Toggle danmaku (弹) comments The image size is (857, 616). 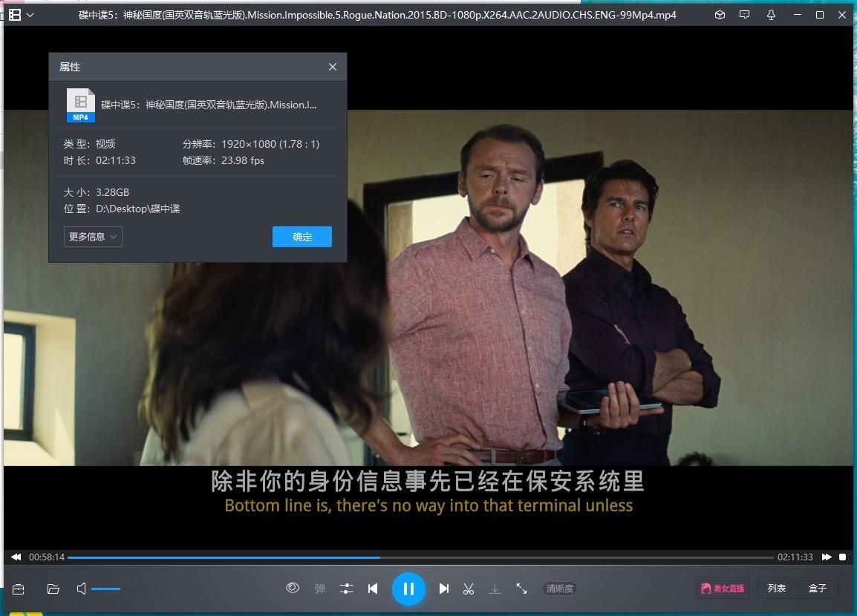click(320, 589)
